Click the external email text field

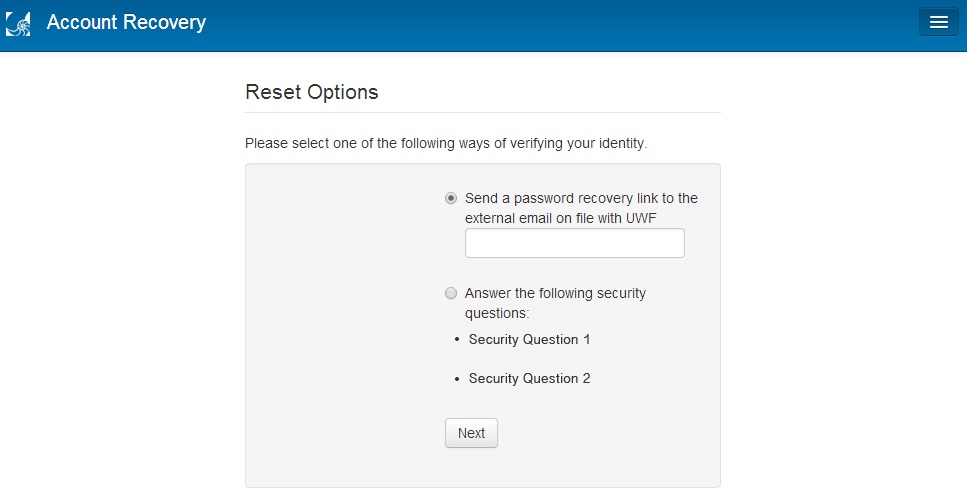574,243
